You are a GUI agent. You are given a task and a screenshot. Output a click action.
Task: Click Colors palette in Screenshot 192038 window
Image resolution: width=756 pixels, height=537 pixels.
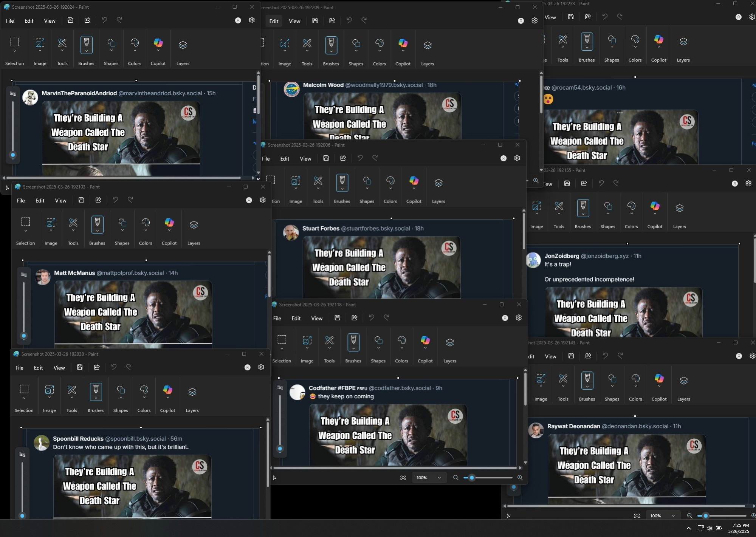144,390
